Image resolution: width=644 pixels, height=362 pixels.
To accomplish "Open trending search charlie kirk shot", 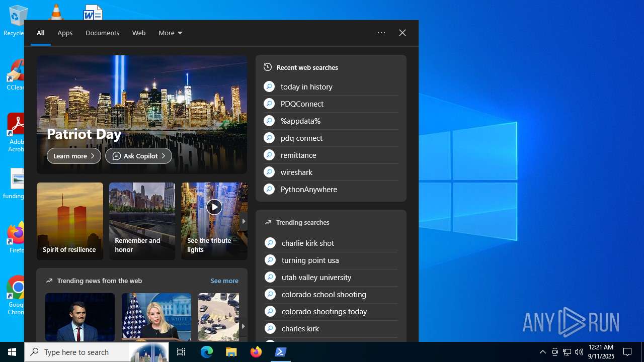I will pos(331,243).
